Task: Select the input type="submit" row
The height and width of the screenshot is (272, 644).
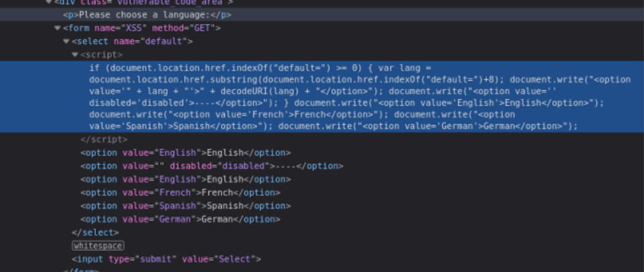Action: [322, 259]
